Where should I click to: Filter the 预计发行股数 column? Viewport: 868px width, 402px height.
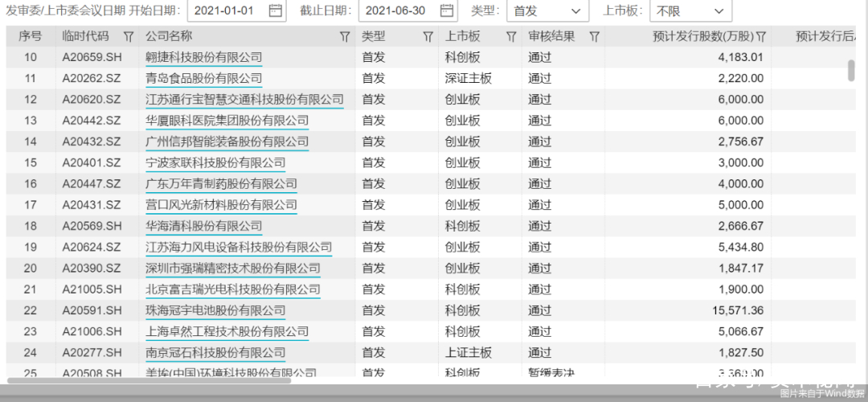click(761, 36)
